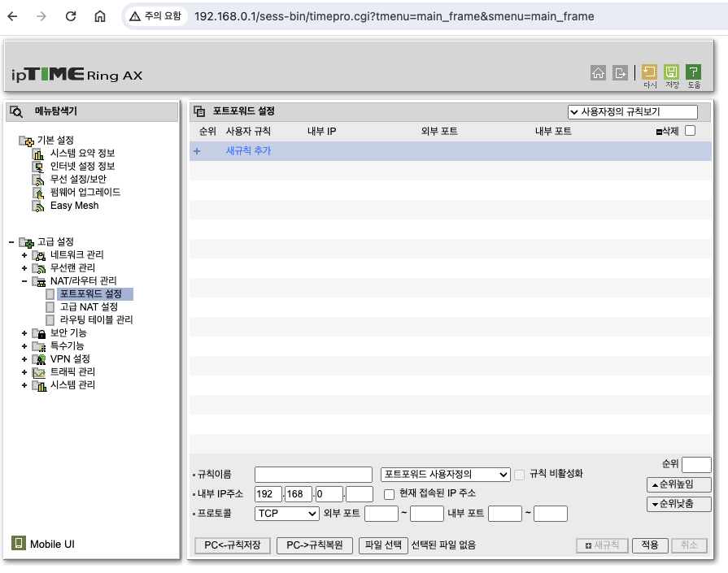The image size is (728, 573).
Task: Open the TCP protocol dropdown
Action: 286,514
